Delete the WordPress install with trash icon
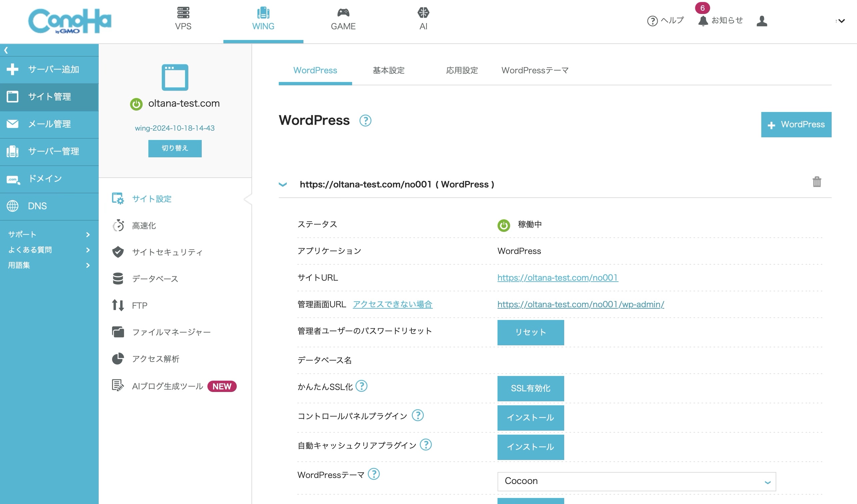 coord(817,182)
